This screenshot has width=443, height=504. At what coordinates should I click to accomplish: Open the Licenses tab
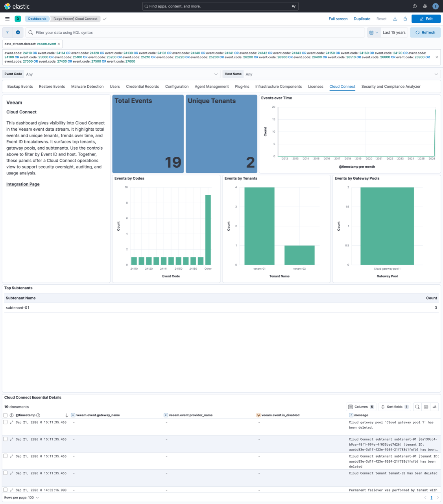coord(316,87)
